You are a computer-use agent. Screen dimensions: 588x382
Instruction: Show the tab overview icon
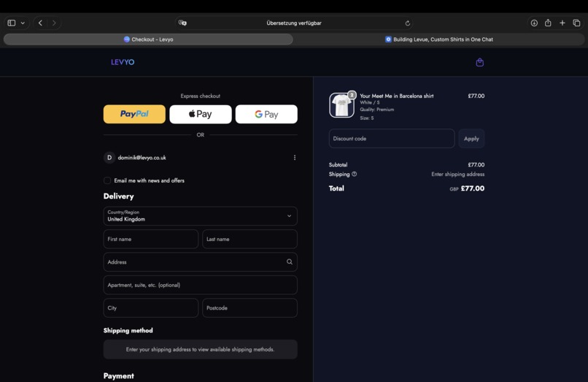pyautogui.click(x=576, y=23)
